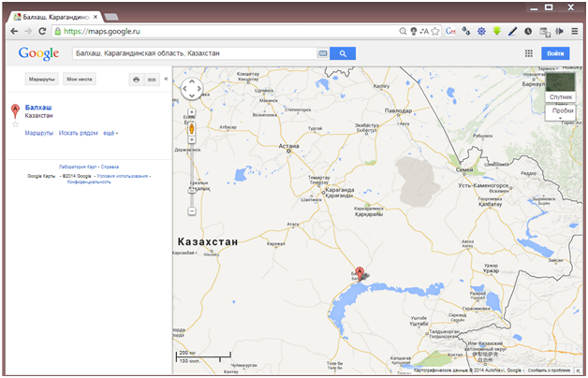The width and height of the screenshot is (588, 378).
Task: Expand the Пробки traffic dropdown
Action: click(x=560, y=112)
